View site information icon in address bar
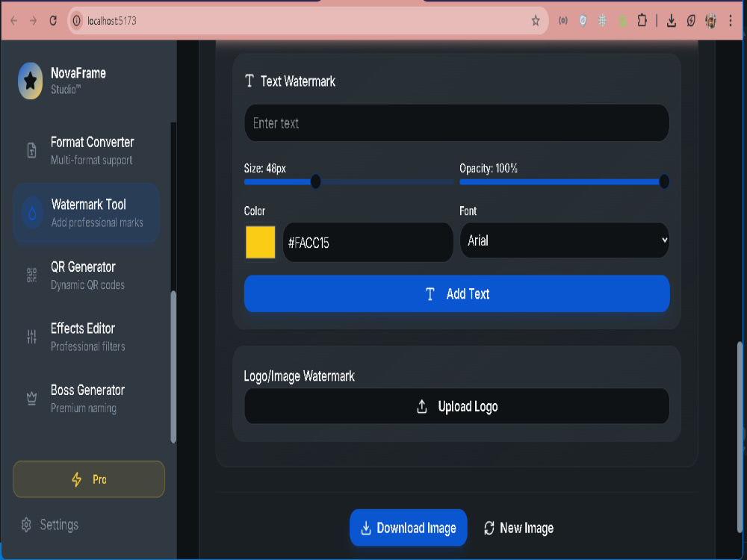 [x=76, y=20]
